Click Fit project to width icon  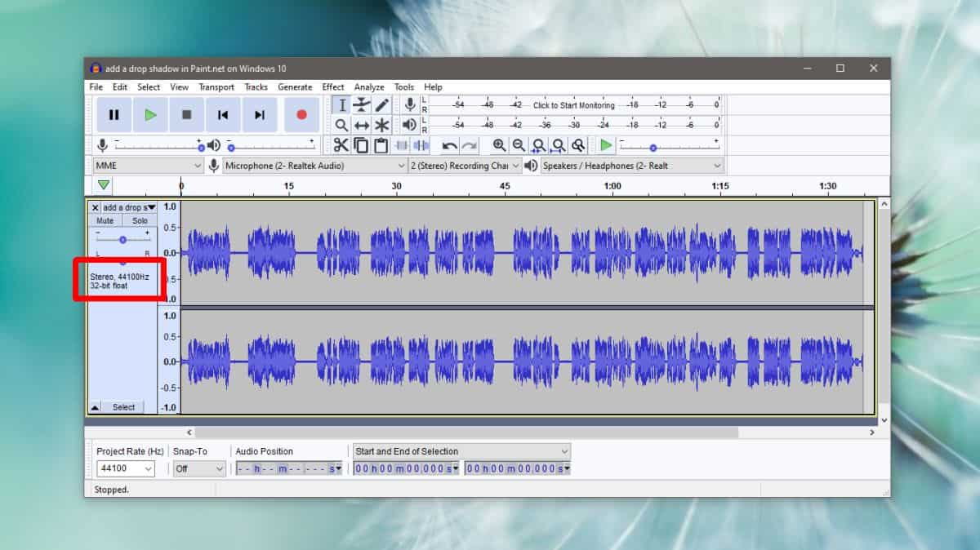558,145
